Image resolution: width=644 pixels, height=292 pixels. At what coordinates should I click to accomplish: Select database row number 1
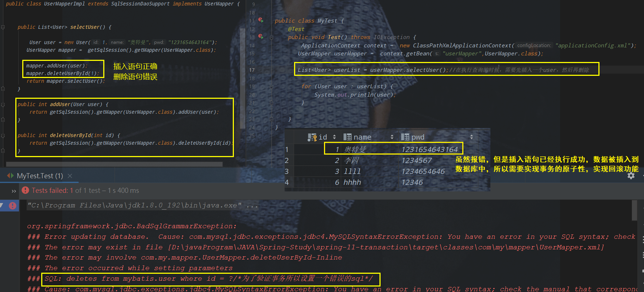(287, 149)
